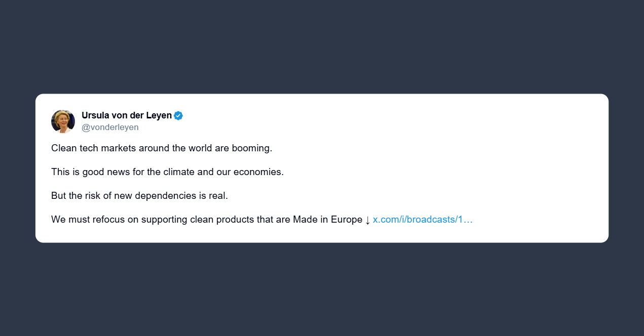Viewport: 644px width, 336px height.
Task: Click the word "real" ending the third line
Action: pyautogui.click(x=218, y=196)
